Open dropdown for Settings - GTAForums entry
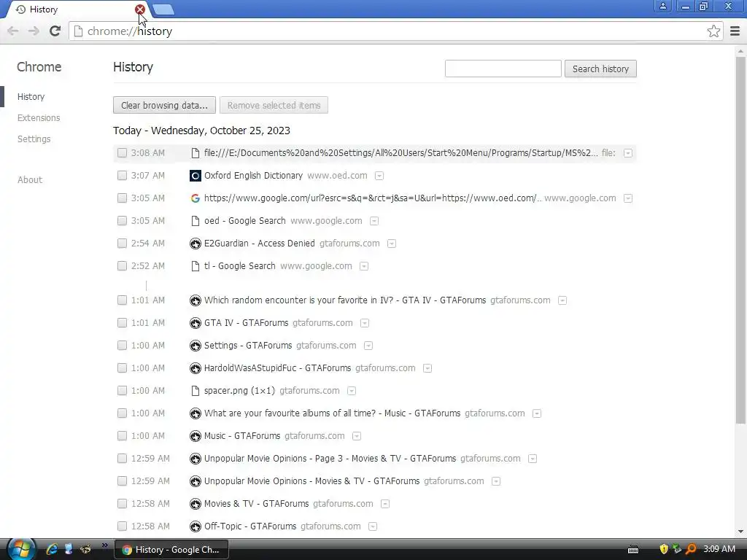The image size is (747, 560). coord(368,346)
